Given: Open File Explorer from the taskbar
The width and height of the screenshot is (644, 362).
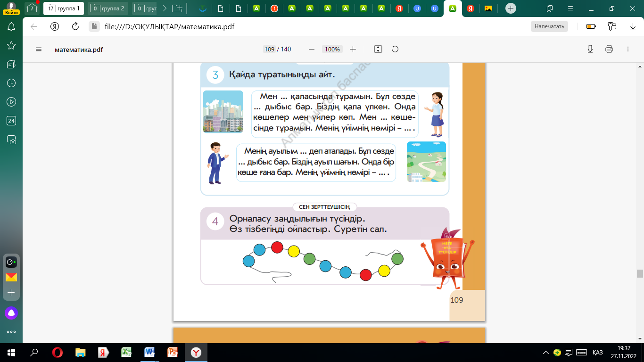Looking at the screenshot, I should coord(81,353).
